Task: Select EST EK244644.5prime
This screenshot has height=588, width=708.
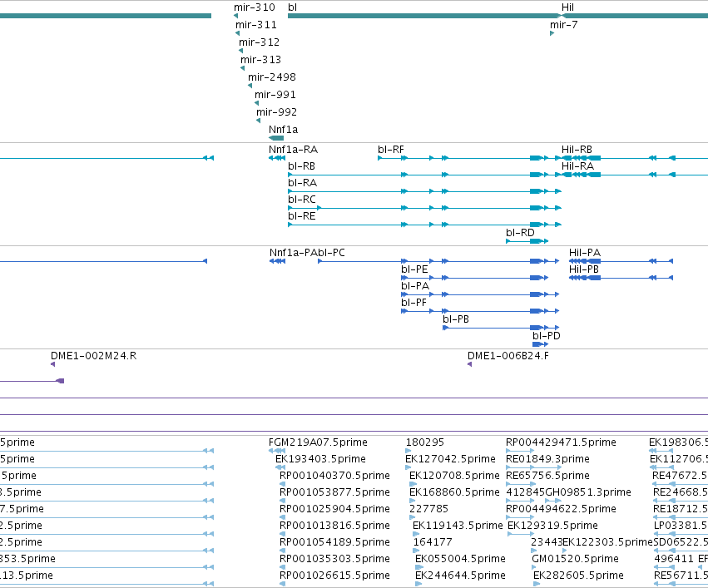Action: (x=418, y=584)
